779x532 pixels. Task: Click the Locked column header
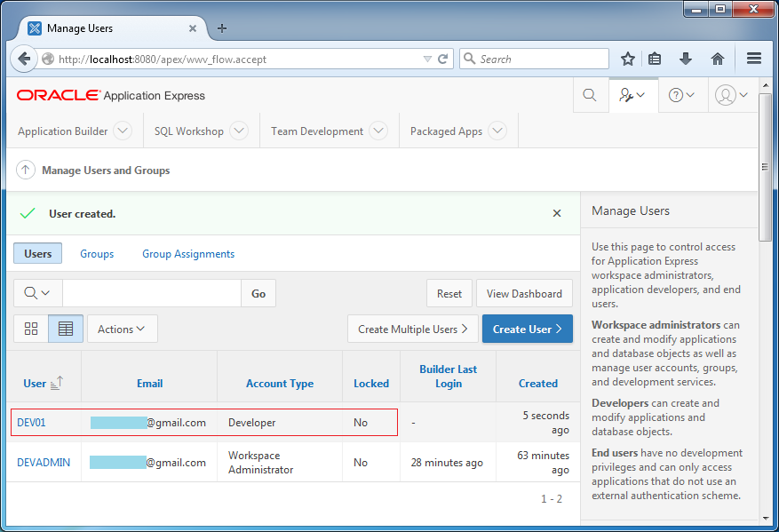(371, 384)
